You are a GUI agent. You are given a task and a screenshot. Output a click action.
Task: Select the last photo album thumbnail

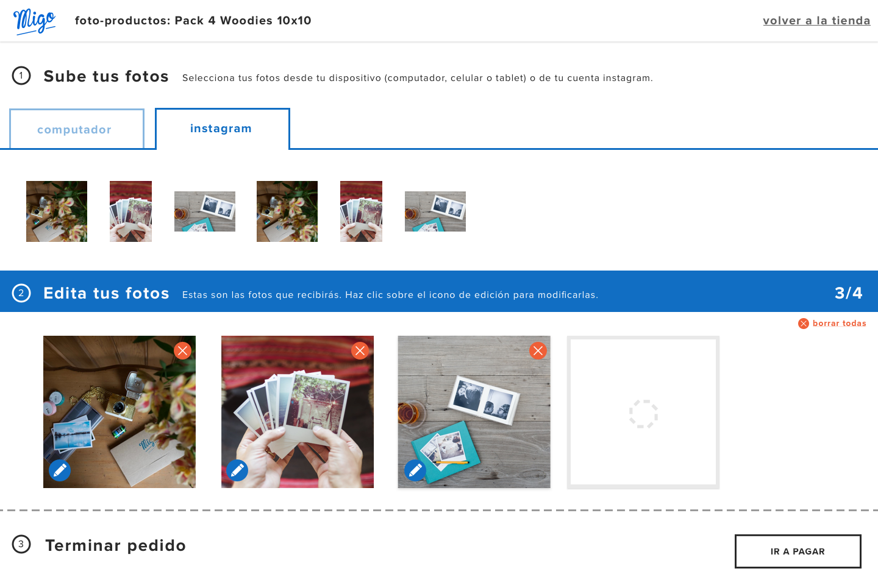435,211
